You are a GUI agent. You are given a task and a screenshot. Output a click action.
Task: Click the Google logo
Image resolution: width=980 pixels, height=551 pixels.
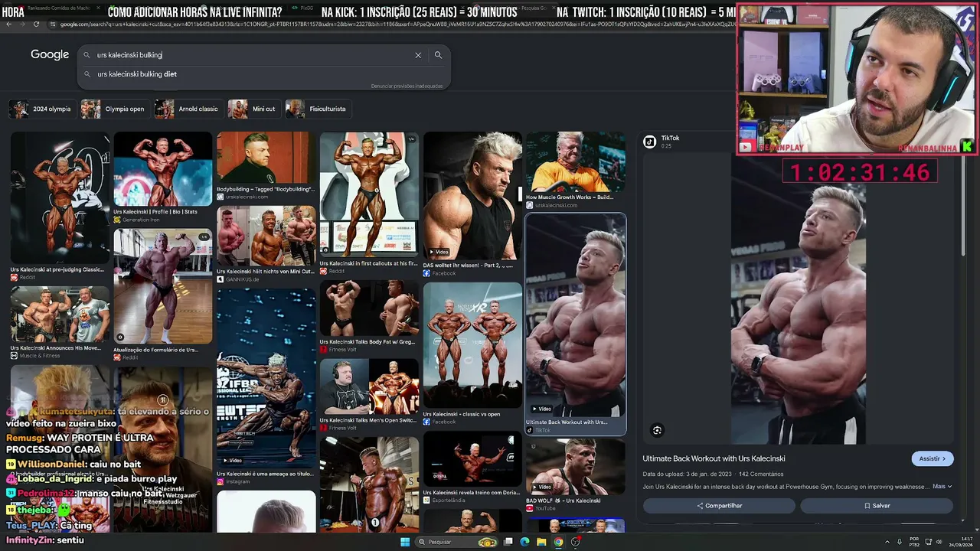point(50,54)
